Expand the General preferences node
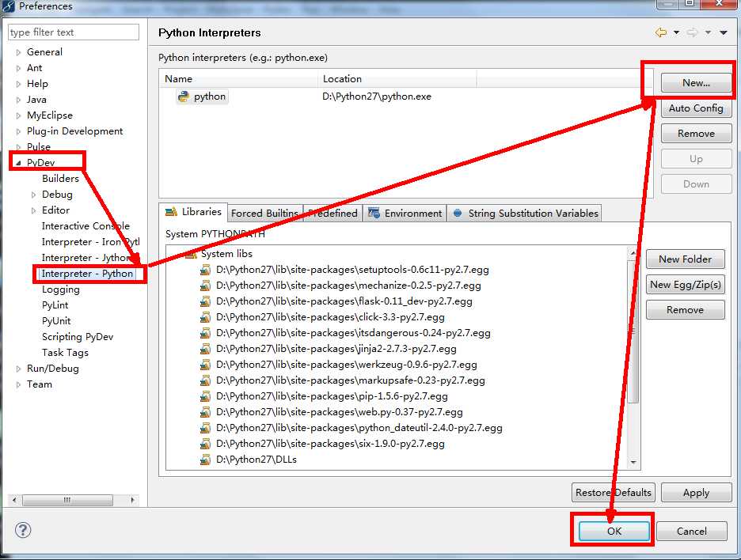The width and height of the screenshot is (741, 560). (18, 52)
